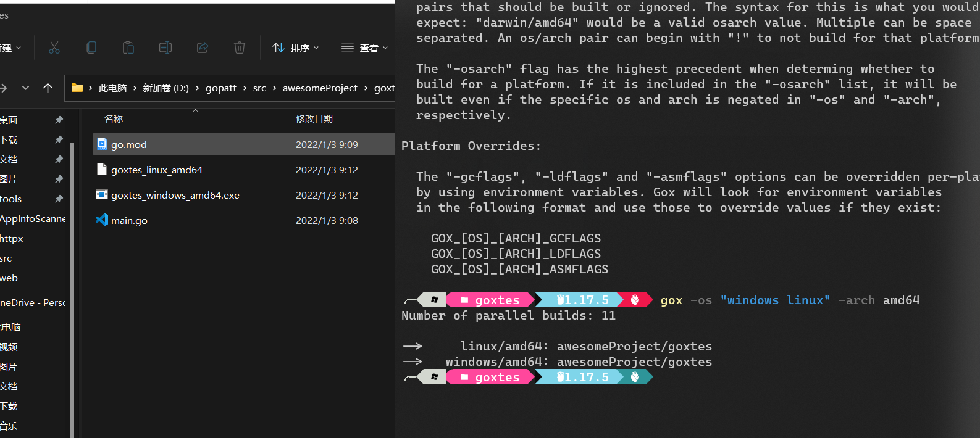Image resolution: width=980 pixels, height=438 pixels.
Task: Open httpx folder in sidebar
Action: (12, 238)
